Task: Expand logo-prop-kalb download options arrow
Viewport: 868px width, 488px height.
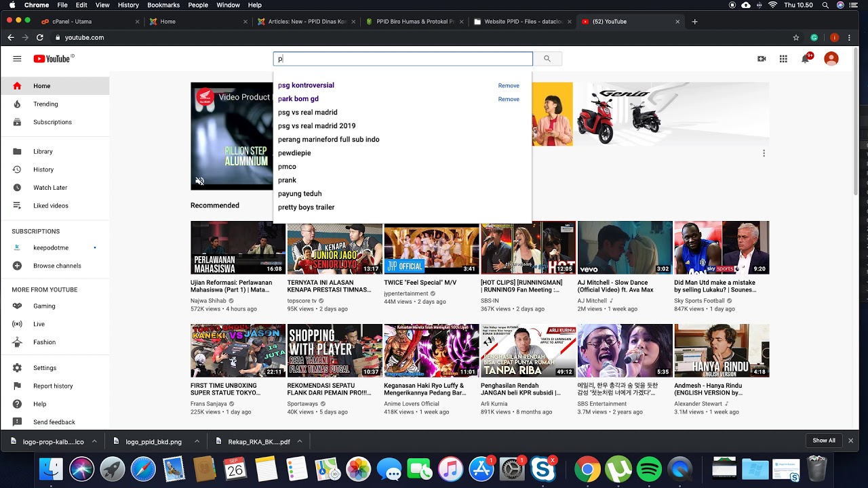Action: pyautogui.click(x=94, y=441)
